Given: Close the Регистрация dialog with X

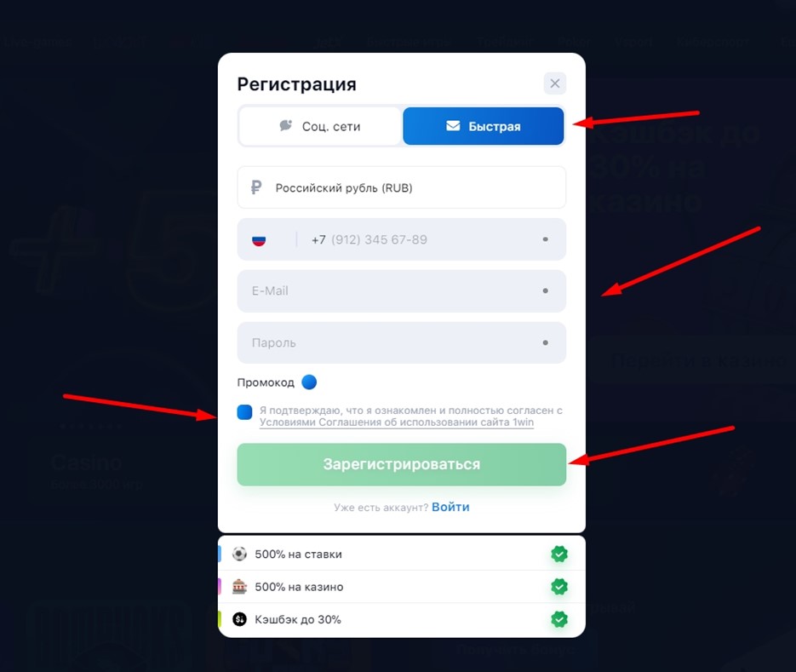Looking at the screenshot, I should [x=555, y=83].
